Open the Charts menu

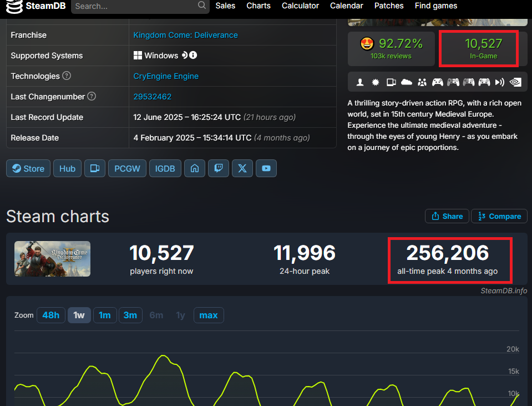pyautogui.click(x=259, y=6)
